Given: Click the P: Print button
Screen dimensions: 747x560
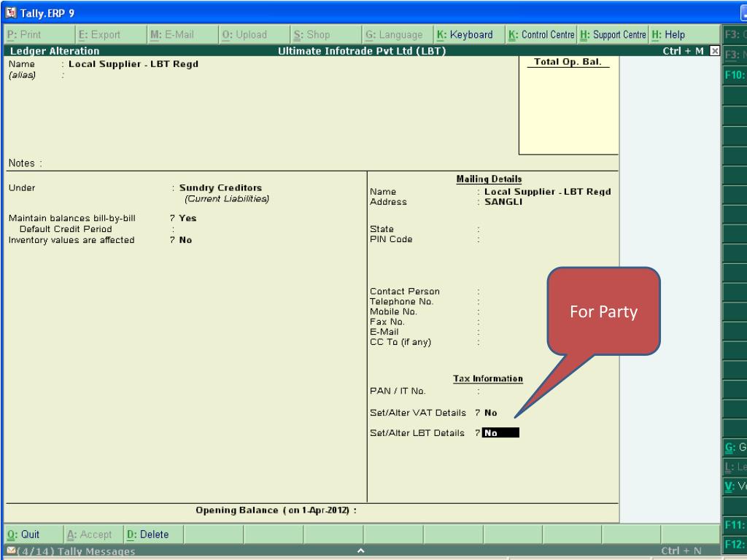Looking at the screenshot, I should click(x=39, y=35).
